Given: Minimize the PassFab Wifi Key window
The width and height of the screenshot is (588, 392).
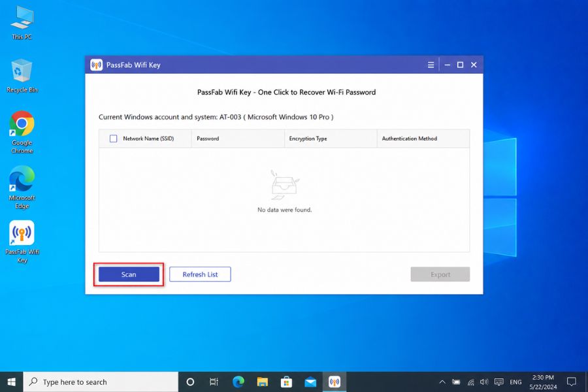Looking at the screenshot, I should [x=447, y=65].
